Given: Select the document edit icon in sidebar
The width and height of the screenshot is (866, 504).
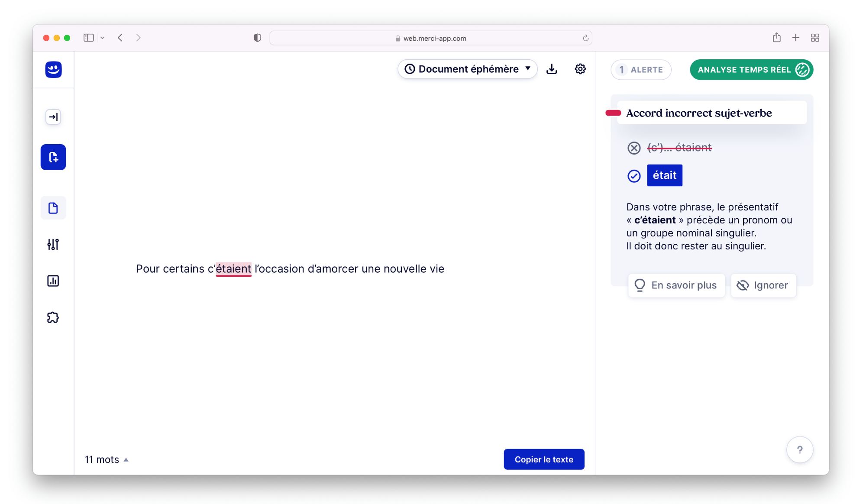Looking at the screenshot, I should [x=53, y=157].
